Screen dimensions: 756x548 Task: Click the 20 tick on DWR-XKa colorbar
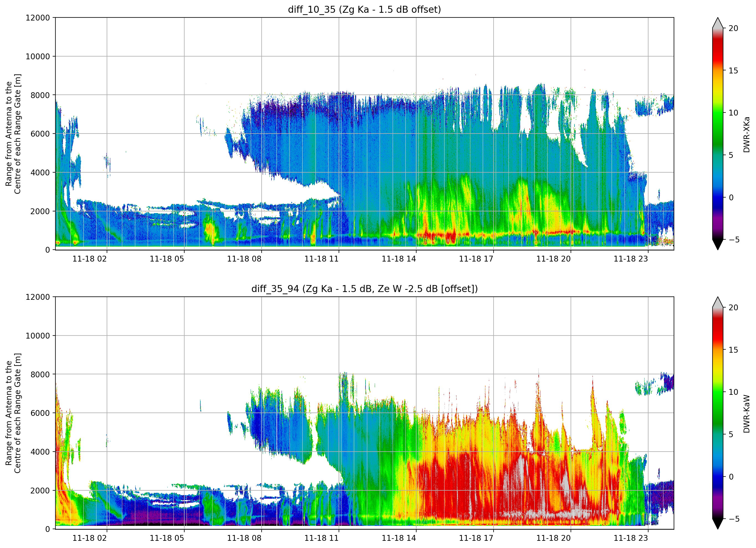[733, 28]
